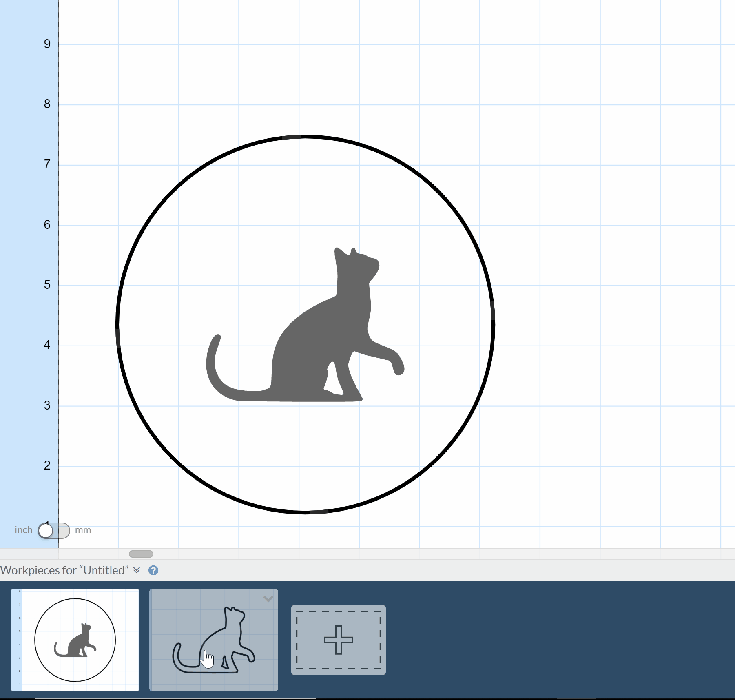Switch to the cat outline workpiece thumbnail
This screenshot has height=700, width=735.
214,640
